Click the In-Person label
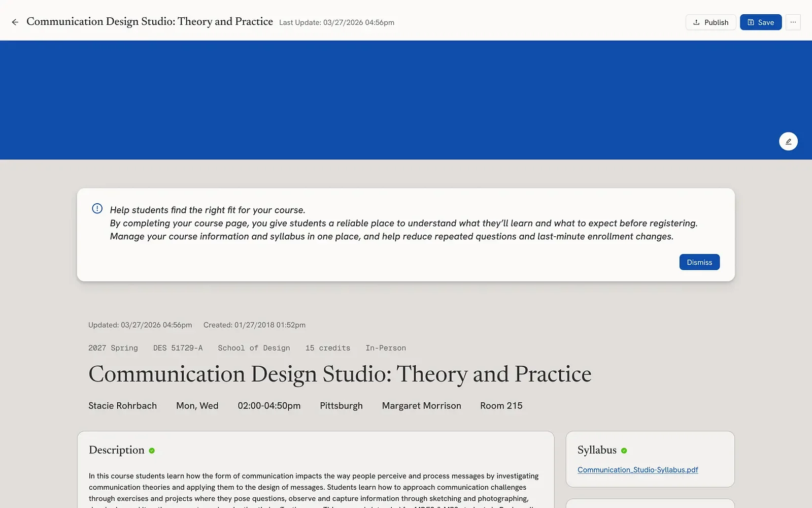The image size is (812, 508). 386,348
